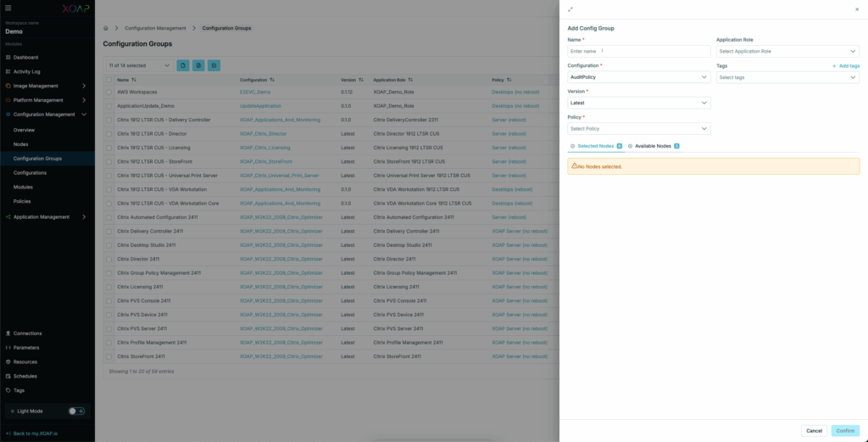The width and height of the screenshot is (868, 442).
Task: Open the Dashboard icon in sidebar
Action: coord(8,57)
